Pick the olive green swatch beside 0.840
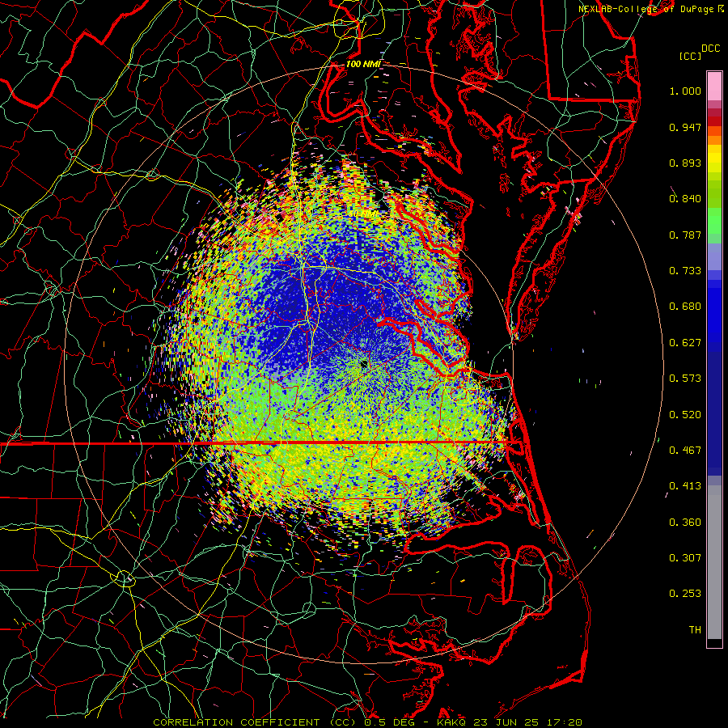The image size is (728, 728). coord(714,194)
